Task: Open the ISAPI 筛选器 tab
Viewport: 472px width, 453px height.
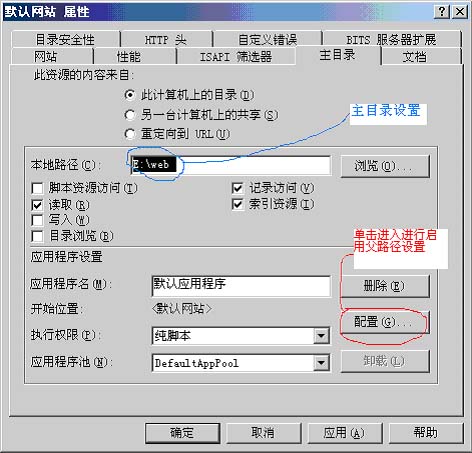Action: click(236, 57)
